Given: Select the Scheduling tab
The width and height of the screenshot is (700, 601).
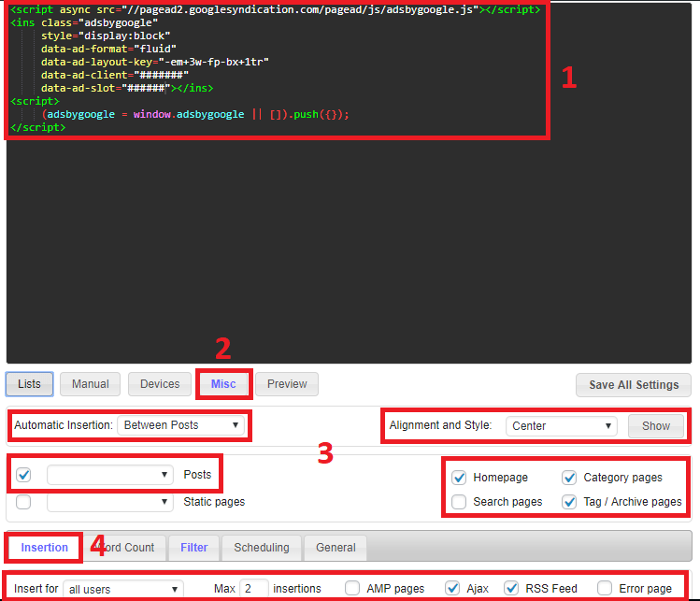Looking at the screenshot, I should [262, 548].
